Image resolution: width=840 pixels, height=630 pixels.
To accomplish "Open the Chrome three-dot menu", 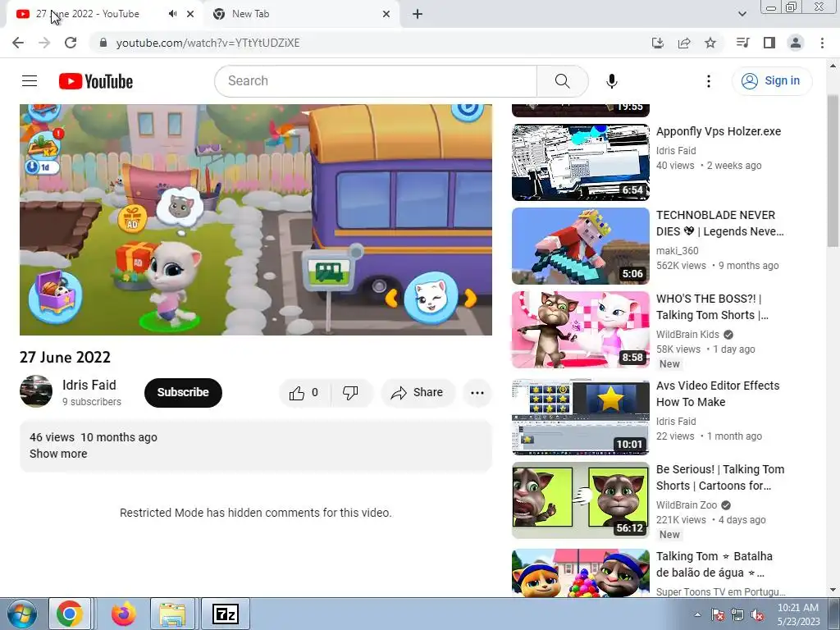I will (822, 43).
